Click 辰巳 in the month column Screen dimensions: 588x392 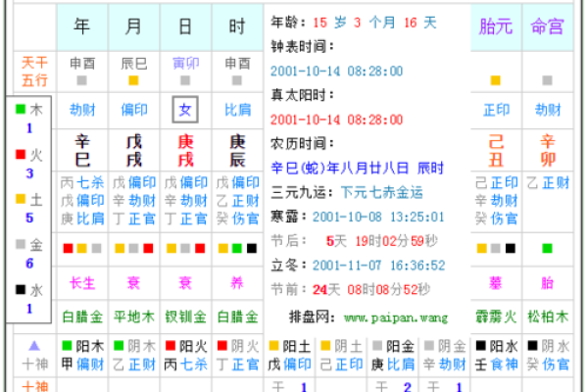pyautogui.click(x=134, y=64)
